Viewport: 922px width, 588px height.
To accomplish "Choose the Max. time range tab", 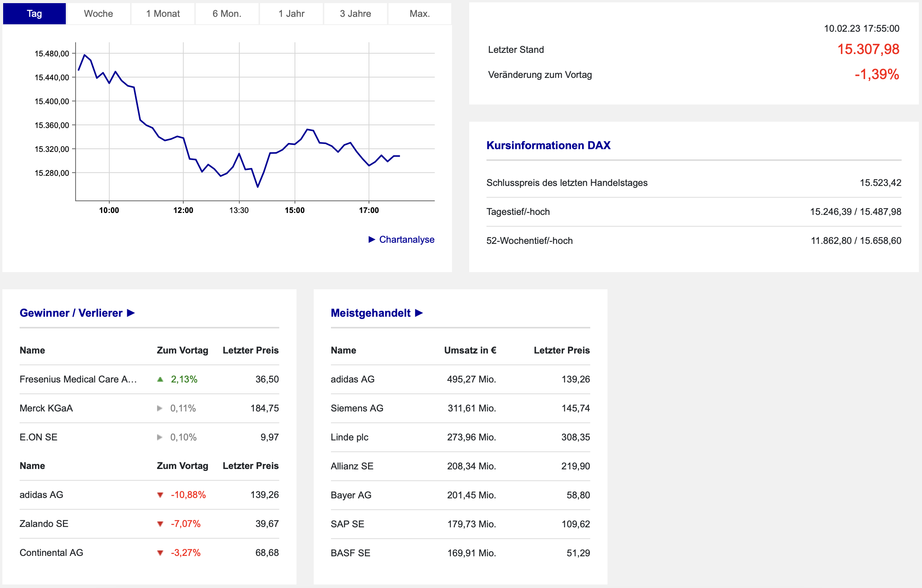I will [x=419, y=14].
